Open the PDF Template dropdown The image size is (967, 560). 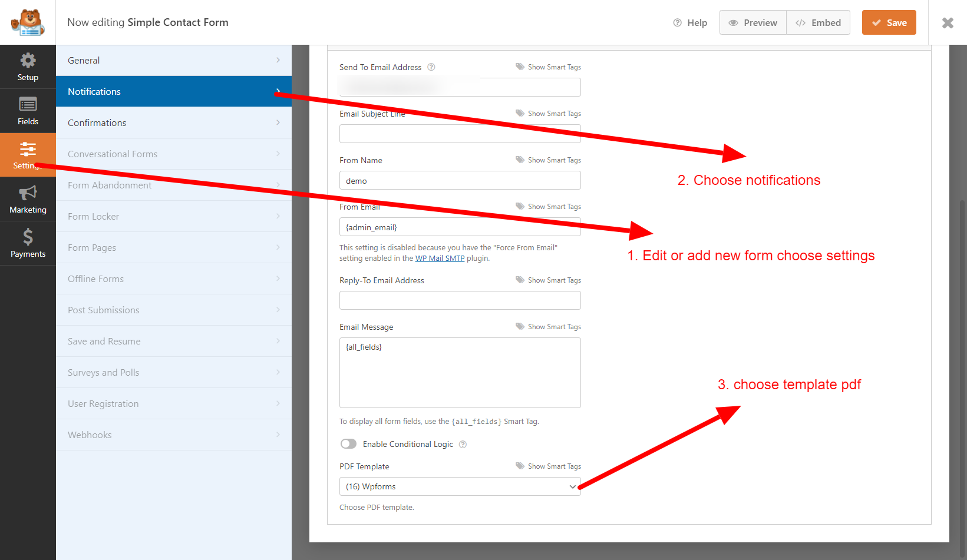pyautogui.click(x=460, y=486)
